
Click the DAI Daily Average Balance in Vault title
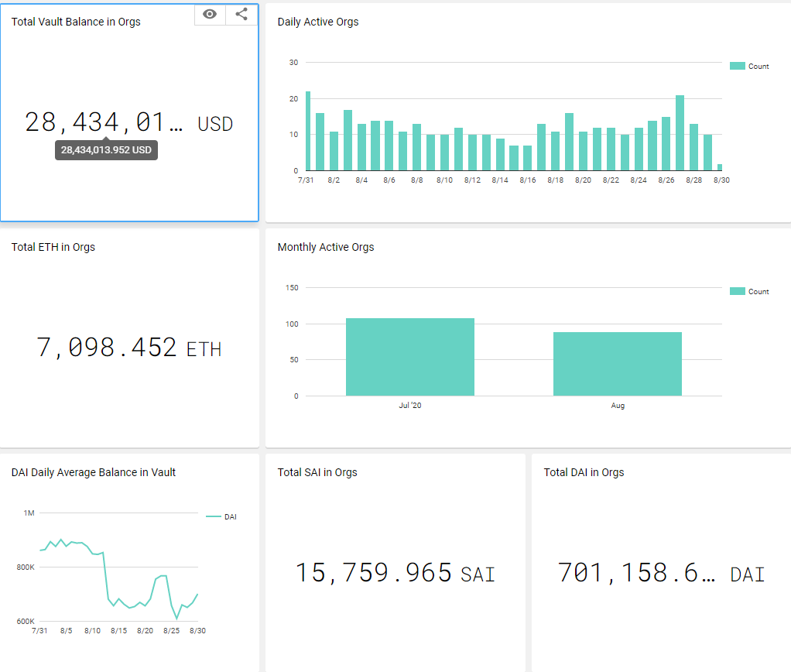pyautogui.click(x=94, y=472)
